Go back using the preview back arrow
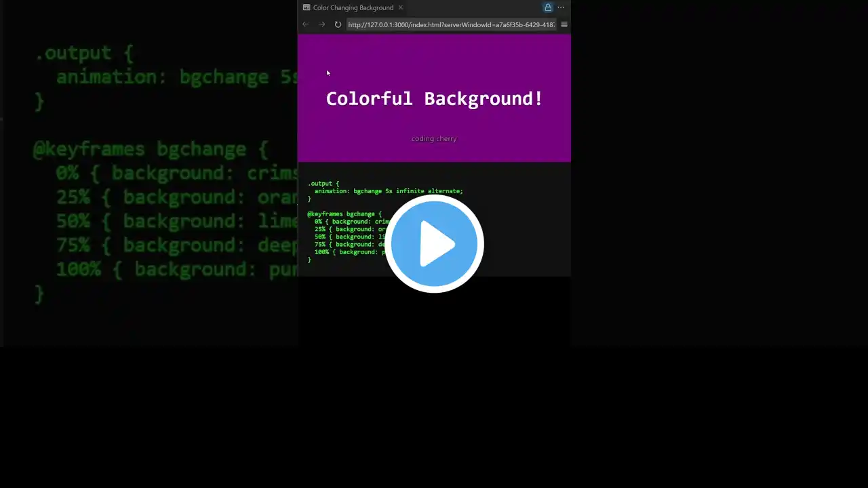868x488 pixels. 305,24
